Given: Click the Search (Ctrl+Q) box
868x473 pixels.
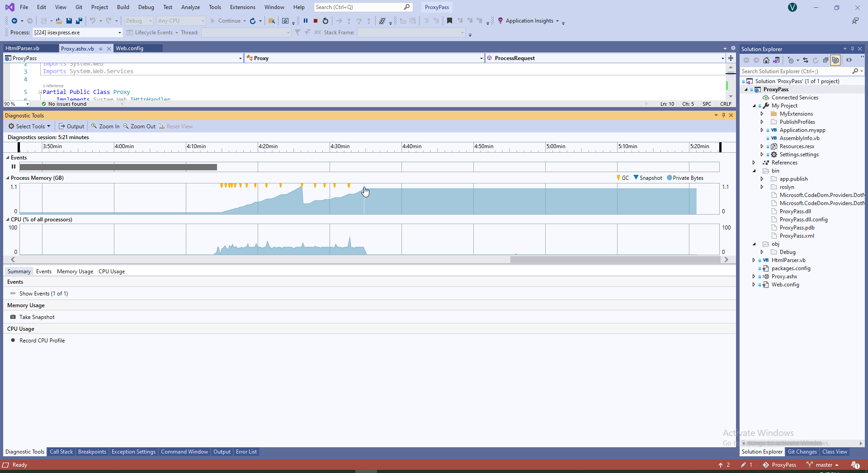Looking at the screenshot, I should click(363, 7).
